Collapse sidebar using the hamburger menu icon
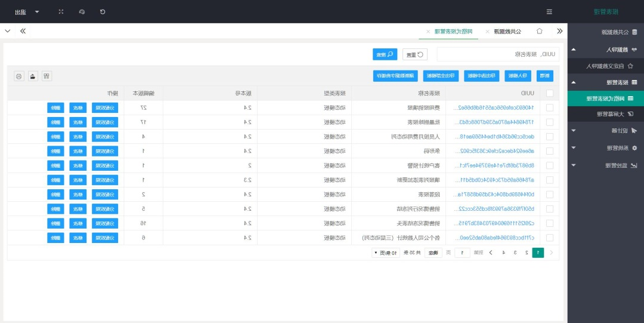This screenshot has width=644, height=323. [549, 11]
